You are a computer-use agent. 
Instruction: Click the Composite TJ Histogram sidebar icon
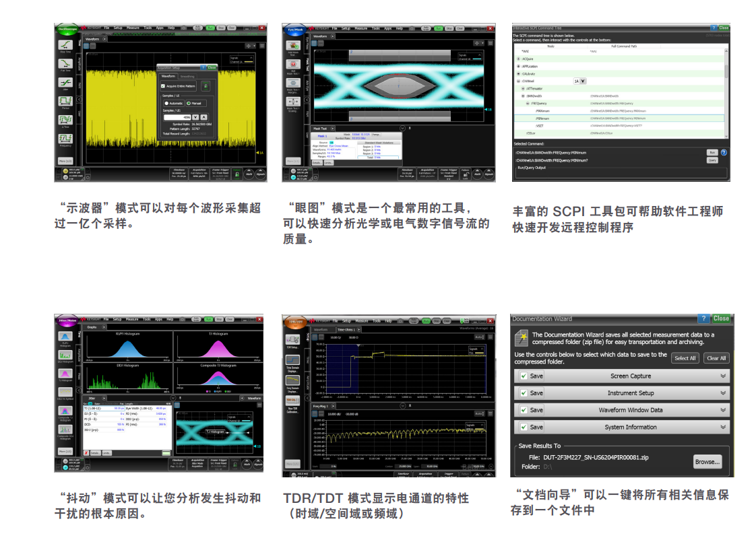pyautogui.click(x=65, y=412)
